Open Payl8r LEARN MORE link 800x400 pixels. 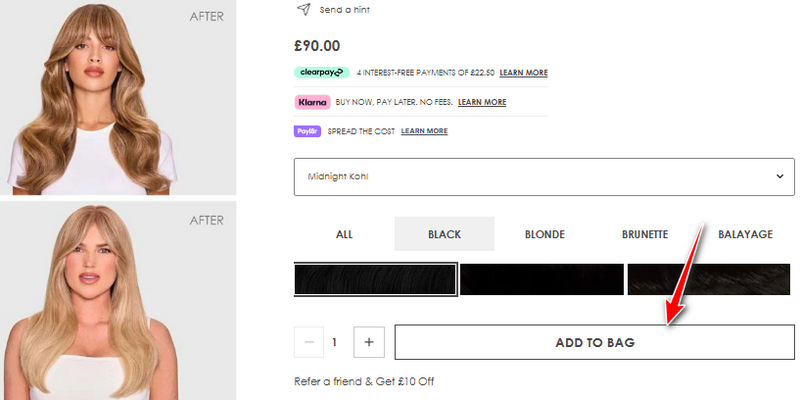[x=424, y=131]
